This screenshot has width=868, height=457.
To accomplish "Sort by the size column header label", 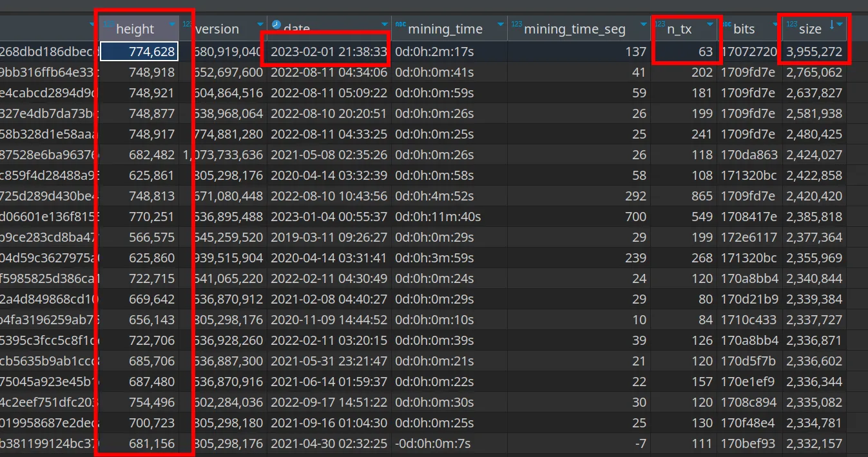I will coord(810,29).
